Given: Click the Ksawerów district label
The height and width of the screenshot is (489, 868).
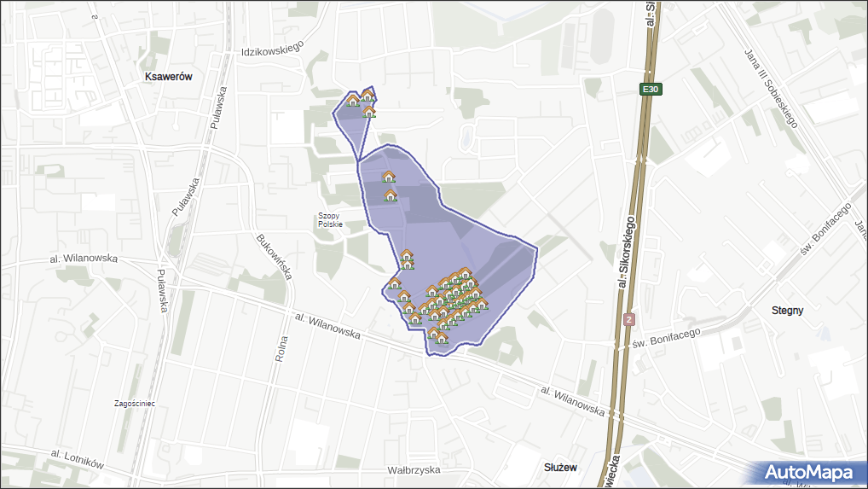Looking at the screenshot, I should tap(169, 77).
